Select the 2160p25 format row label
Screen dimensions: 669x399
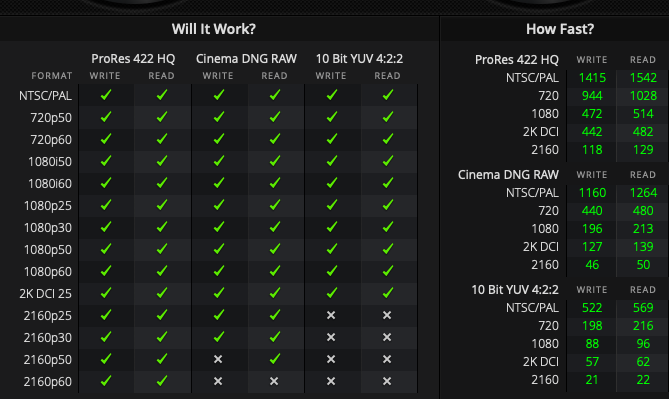[x=48, y=316]
